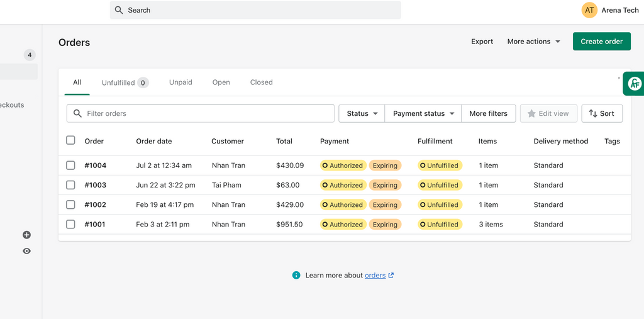
Task: Click the star Edit view button
Action: (x=548, y=113)
